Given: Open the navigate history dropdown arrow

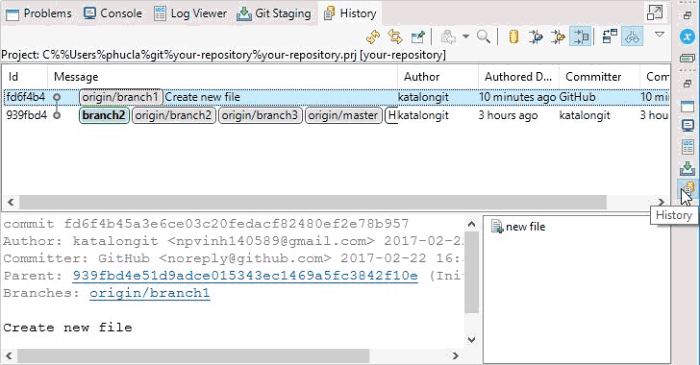Looking at the screenshot, I should [466, 37].
